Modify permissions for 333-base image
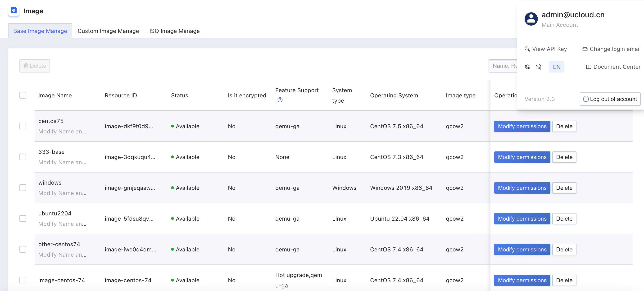This screenshot has width=644, height=291. [522, 157]
